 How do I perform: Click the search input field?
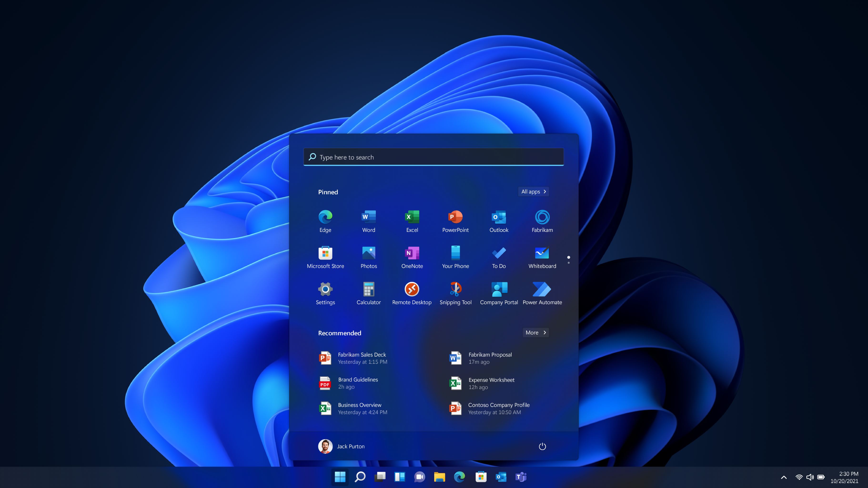click(433, 157)
